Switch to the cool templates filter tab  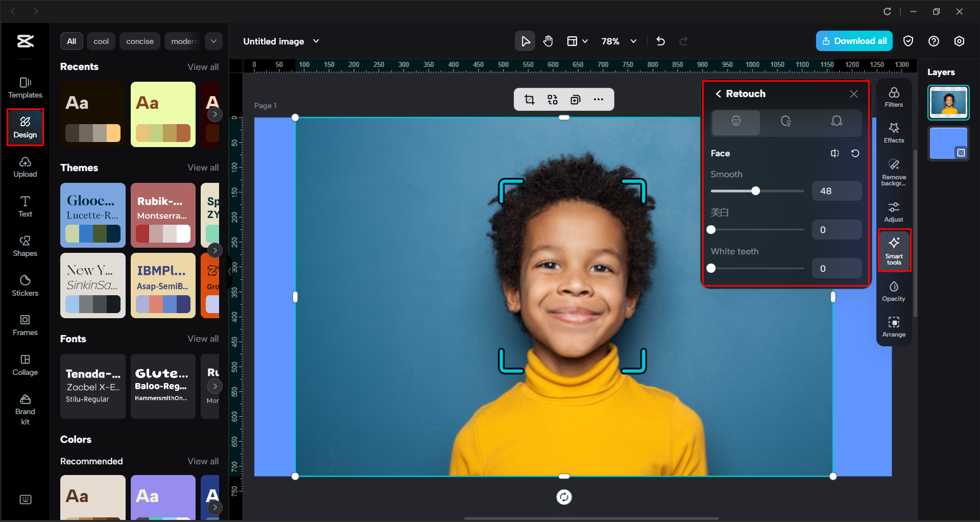tap(101, 41)
